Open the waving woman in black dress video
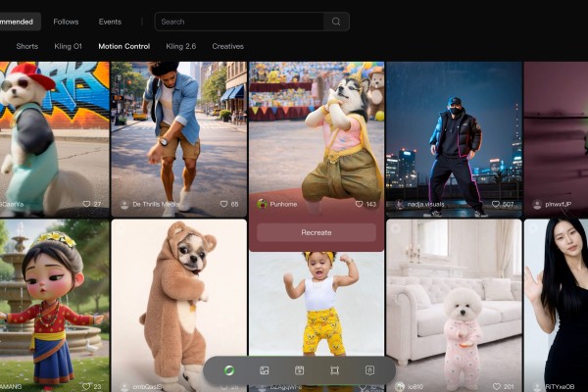 point(556,306)
